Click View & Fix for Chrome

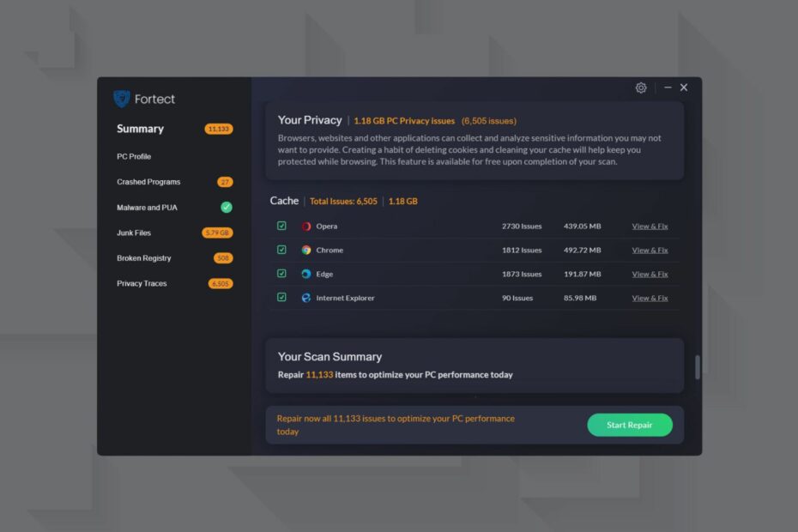(650, 250)
